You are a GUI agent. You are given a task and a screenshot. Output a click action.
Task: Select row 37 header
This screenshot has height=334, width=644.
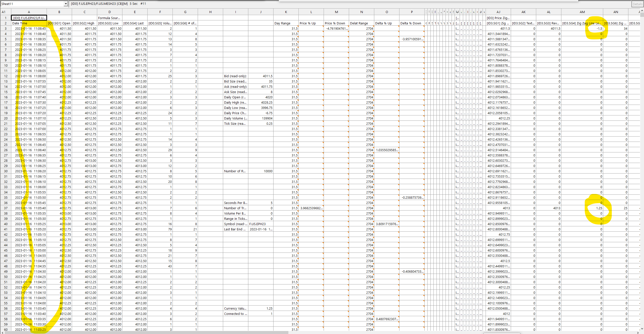click(x=6, y=208)
